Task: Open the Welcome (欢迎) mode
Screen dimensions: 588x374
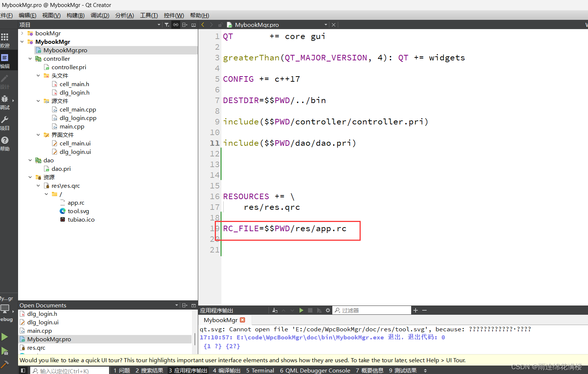Action: pyautogui.click(x=5, y=40)
